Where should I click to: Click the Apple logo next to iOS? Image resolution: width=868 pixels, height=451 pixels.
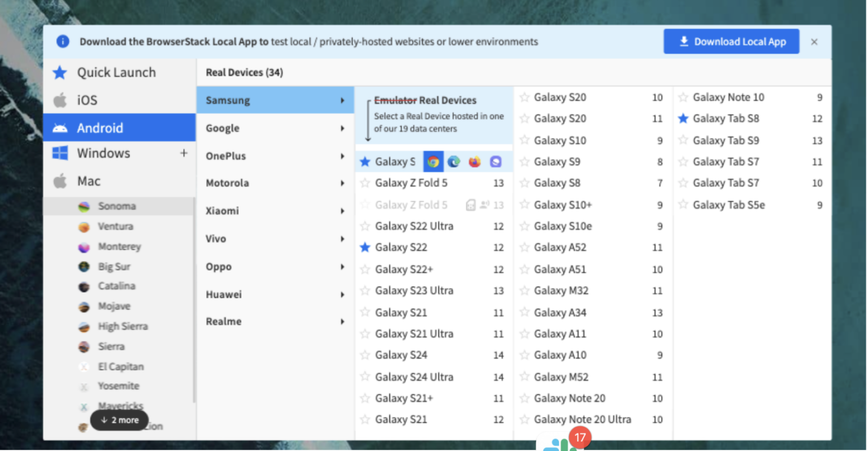click(60, 100)
